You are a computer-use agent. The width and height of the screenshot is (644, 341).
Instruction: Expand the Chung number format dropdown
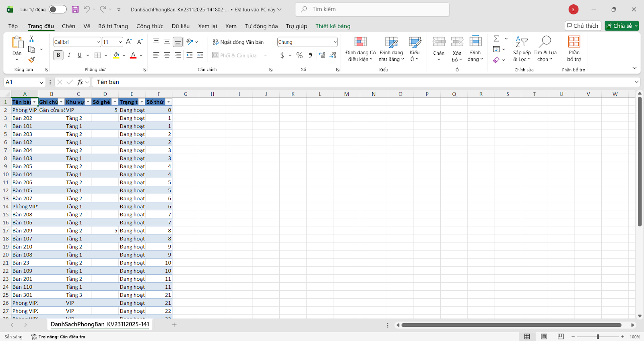(x=335, y=42)
